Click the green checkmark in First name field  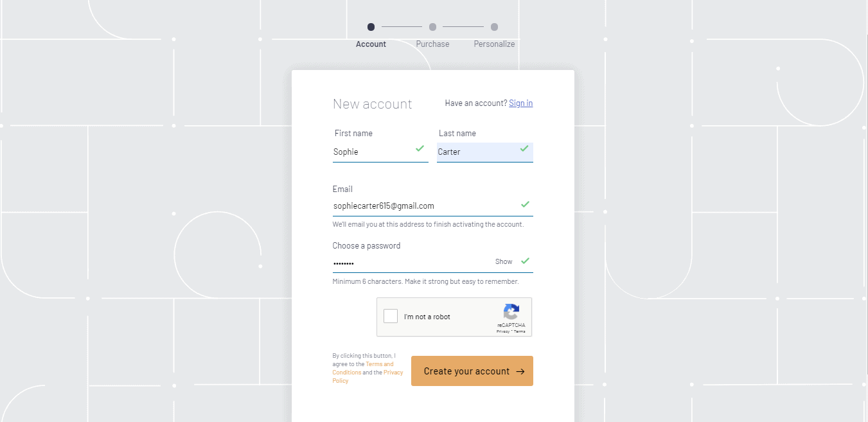click(420, 148)
